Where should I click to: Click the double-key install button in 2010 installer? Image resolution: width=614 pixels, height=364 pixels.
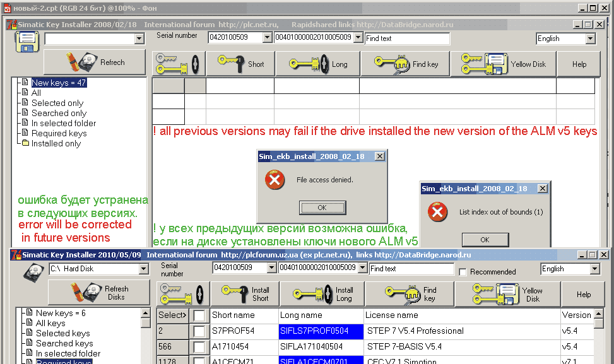(183, 294)
